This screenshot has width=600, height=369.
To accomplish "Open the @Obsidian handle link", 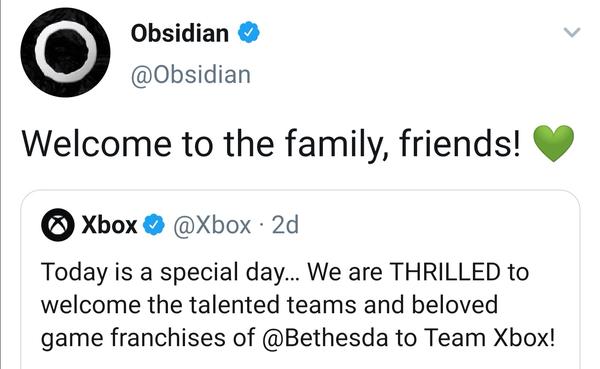I will tap(191, 75).
